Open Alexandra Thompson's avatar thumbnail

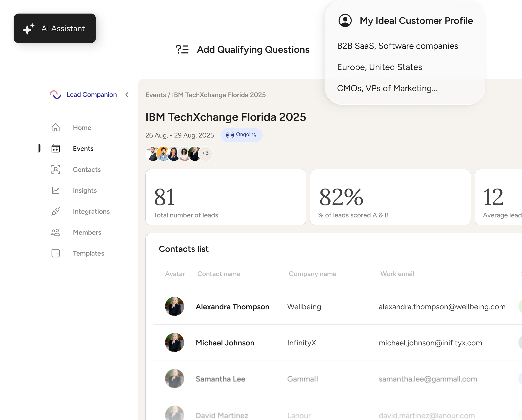[174, 306]
